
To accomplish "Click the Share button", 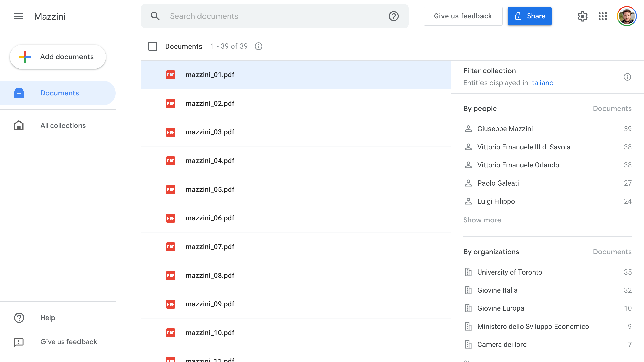I will click(530, 16).
